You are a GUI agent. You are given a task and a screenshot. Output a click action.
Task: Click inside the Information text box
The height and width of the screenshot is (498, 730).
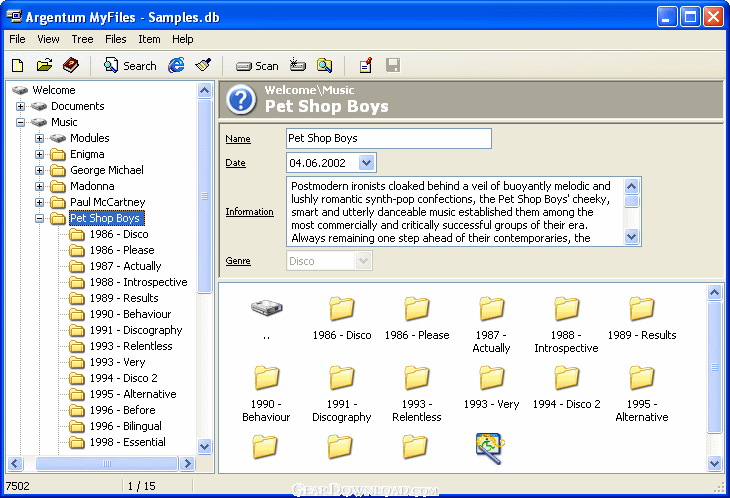pyautogui.click(x=455, y=212)
